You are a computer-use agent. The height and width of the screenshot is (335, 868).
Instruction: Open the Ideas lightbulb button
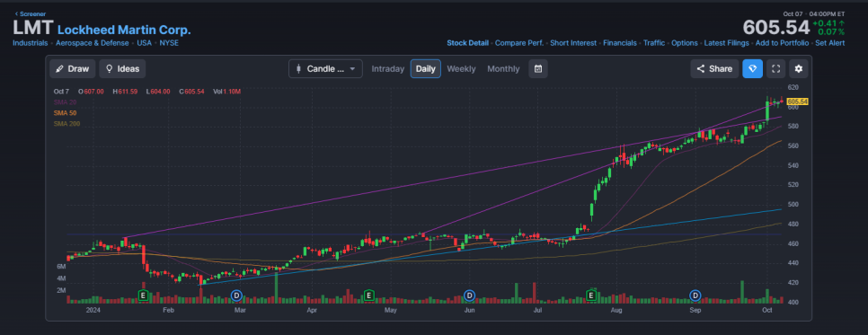click(x=122, y=68)
